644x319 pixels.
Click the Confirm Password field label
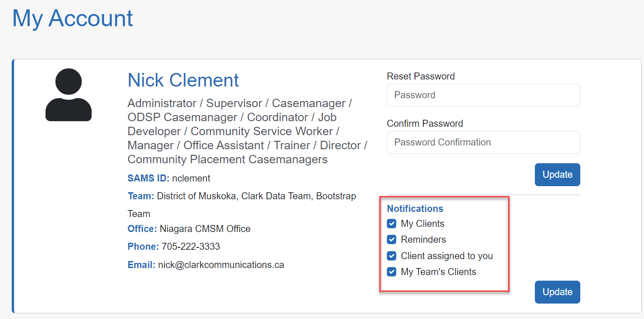(425, 123)
